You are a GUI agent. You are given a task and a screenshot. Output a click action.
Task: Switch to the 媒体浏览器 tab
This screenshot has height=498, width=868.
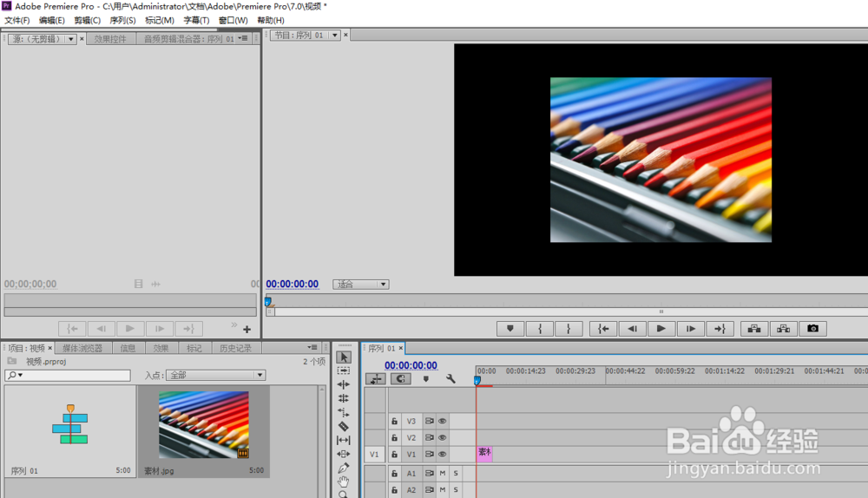82,348
